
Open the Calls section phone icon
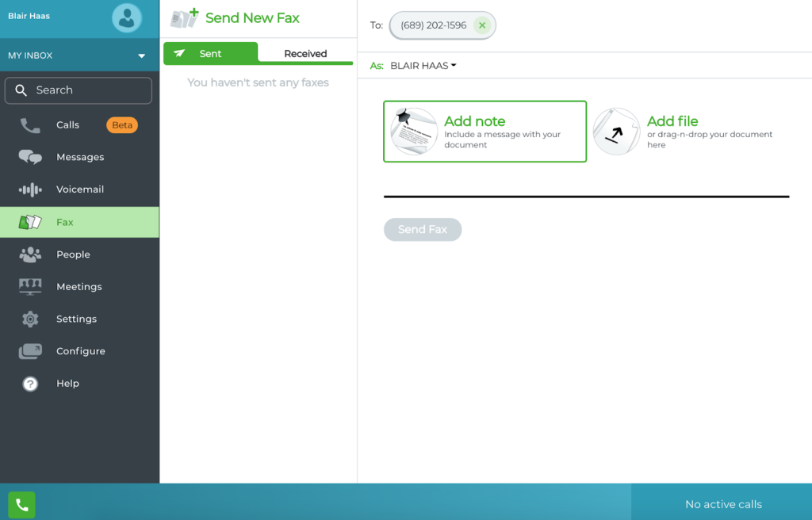30,125
